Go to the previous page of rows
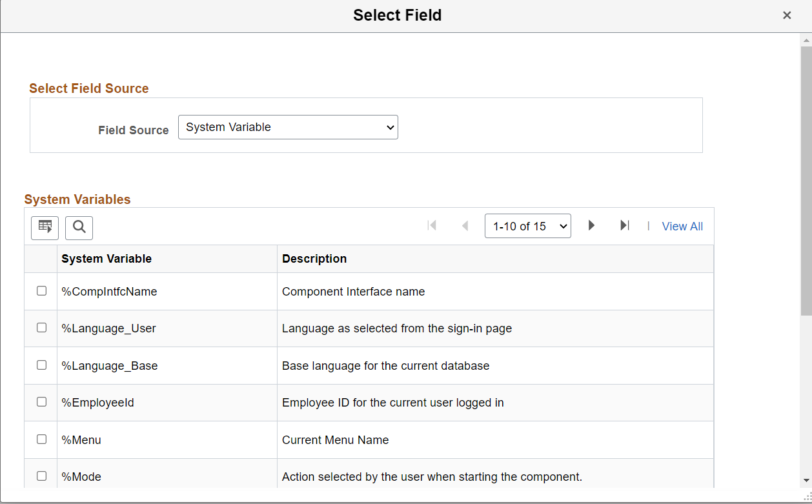 [465, 226]
